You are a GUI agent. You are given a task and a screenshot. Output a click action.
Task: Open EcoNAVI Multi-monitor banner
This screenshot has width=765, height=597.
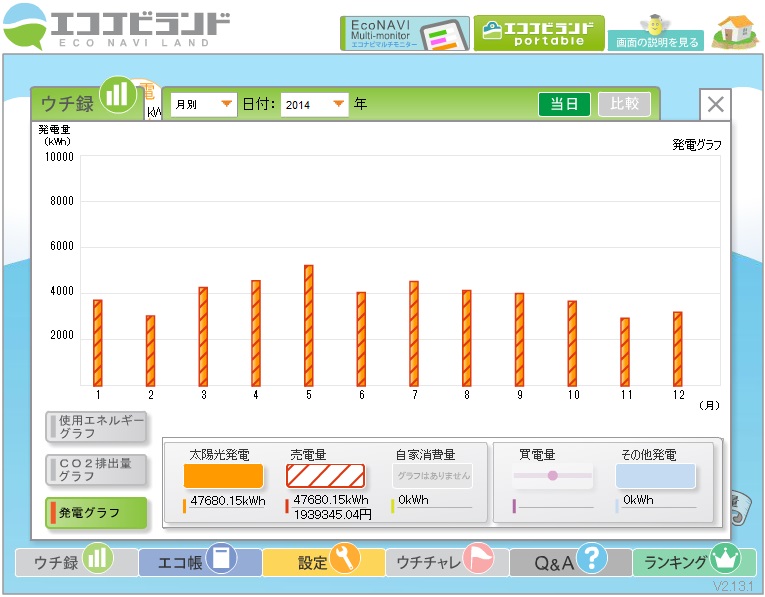tap(404, 33)
